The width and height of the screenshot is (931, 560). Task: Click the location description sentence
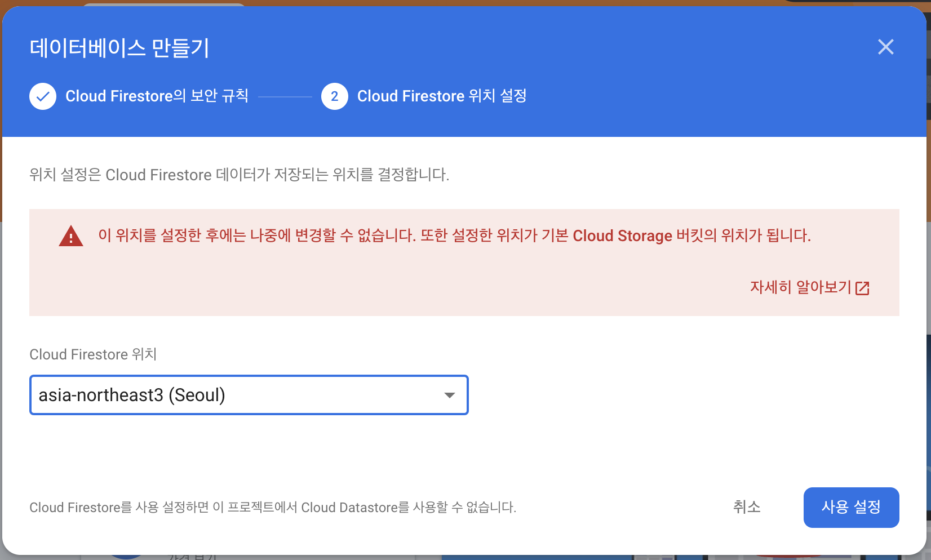click(x=240, y=175)
